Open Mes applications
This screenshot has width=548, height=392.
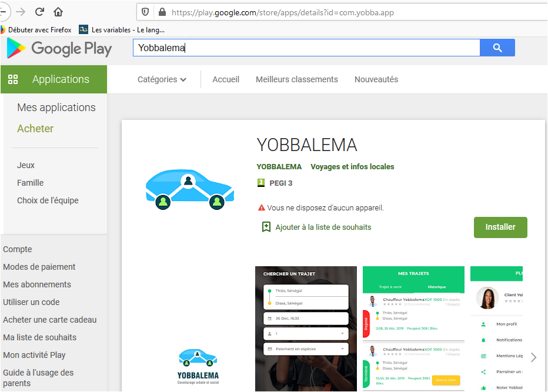click(x=56, y=108)
